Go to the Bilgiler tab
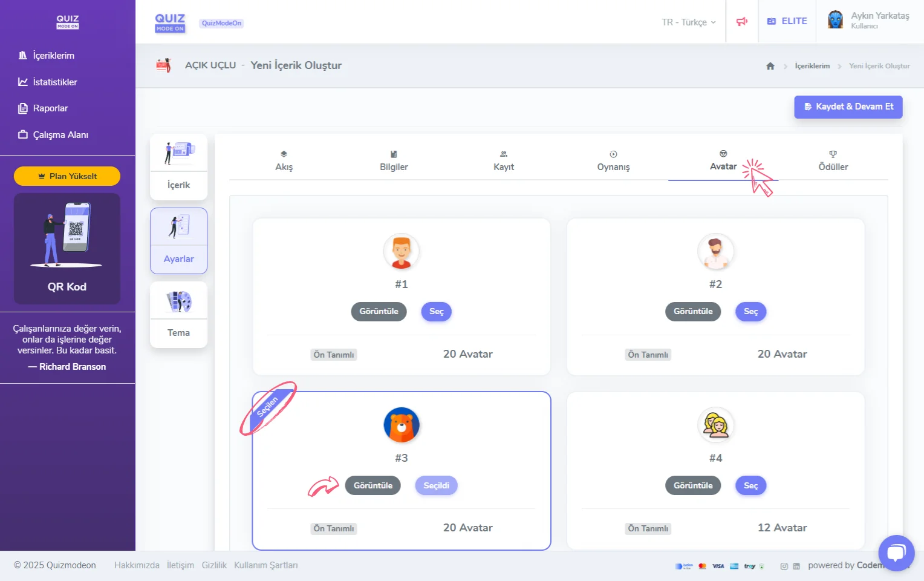The width and height of the screenshot is (924, 581). pos(394,161)
